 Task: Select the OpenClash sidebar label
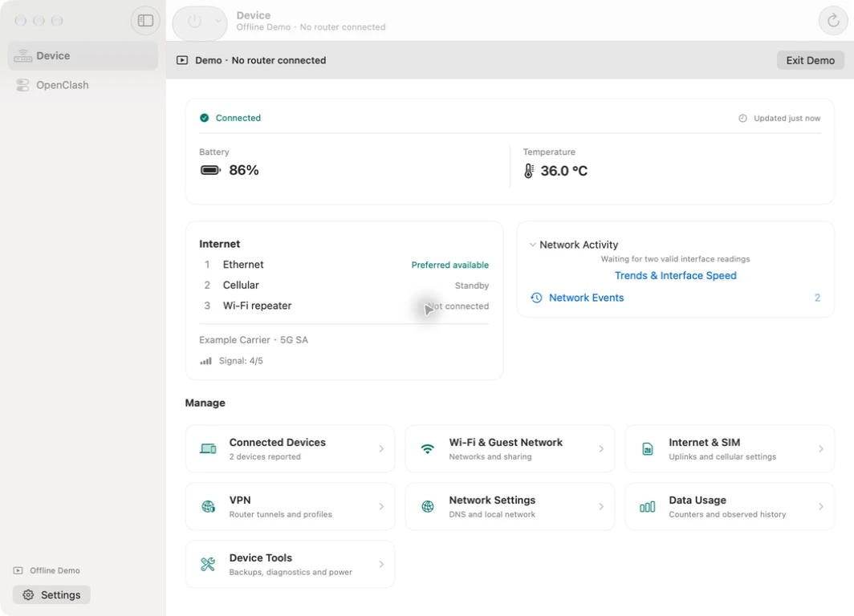[62, 85]
